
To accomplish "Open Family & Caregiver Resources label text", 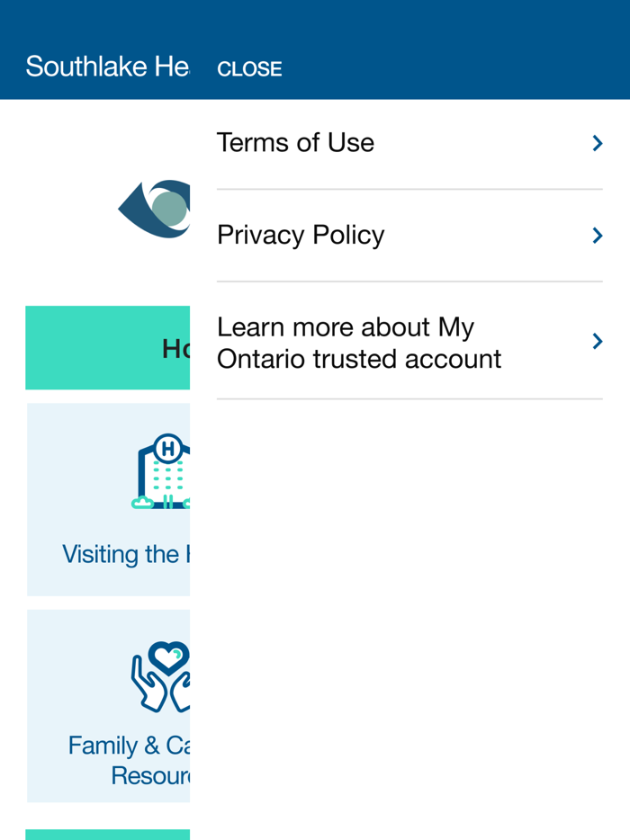I will [129, 760].
